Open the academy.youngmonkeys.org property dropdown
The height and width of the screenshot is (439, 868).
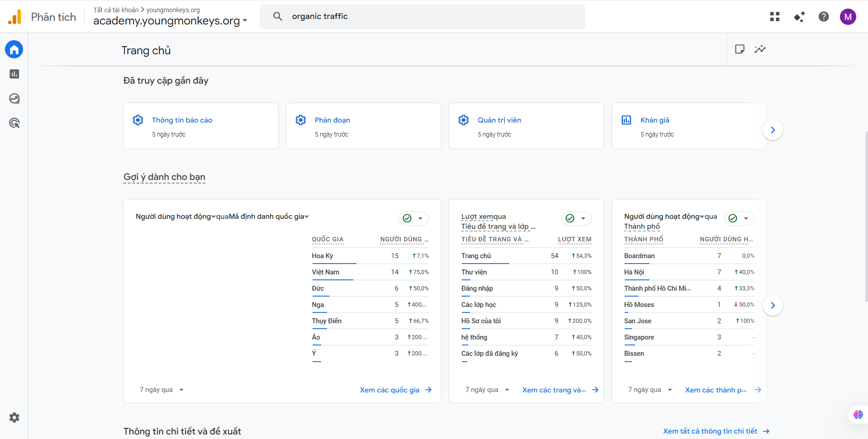point(170,21)
